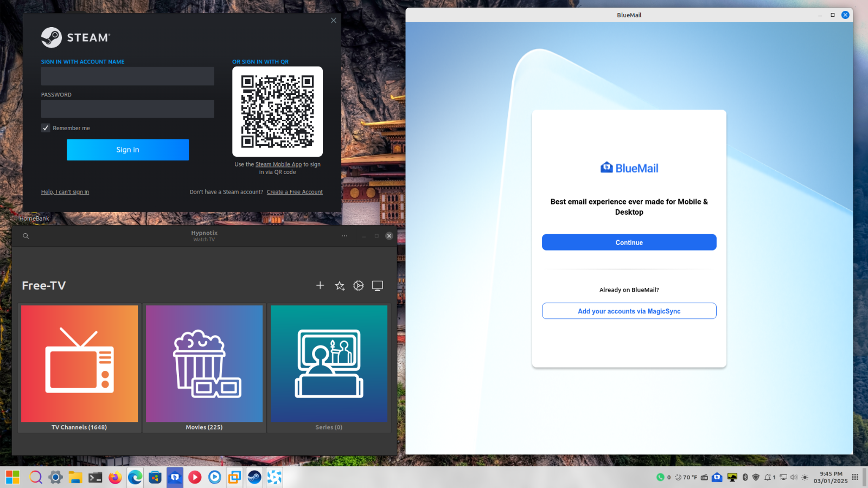The image size is (868, 488).
Task: Switch to orange overlapping squares taskbar app
Action: tap(234, 477)
